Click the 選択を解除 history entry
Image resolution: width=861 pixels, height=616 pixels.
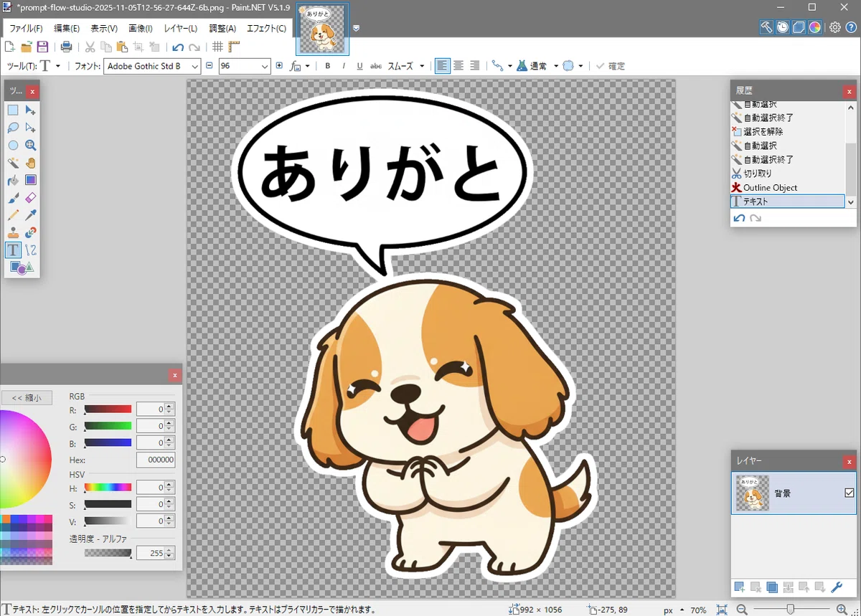point(787,132)
